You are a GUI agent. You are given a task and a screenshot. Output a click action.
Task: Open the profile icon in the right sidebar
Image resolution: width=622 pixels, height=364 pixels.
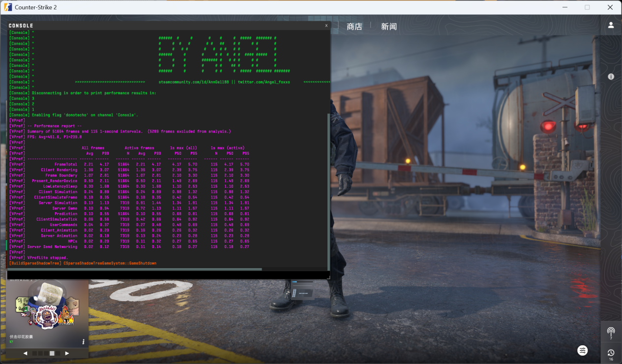[x=611, y=25]
